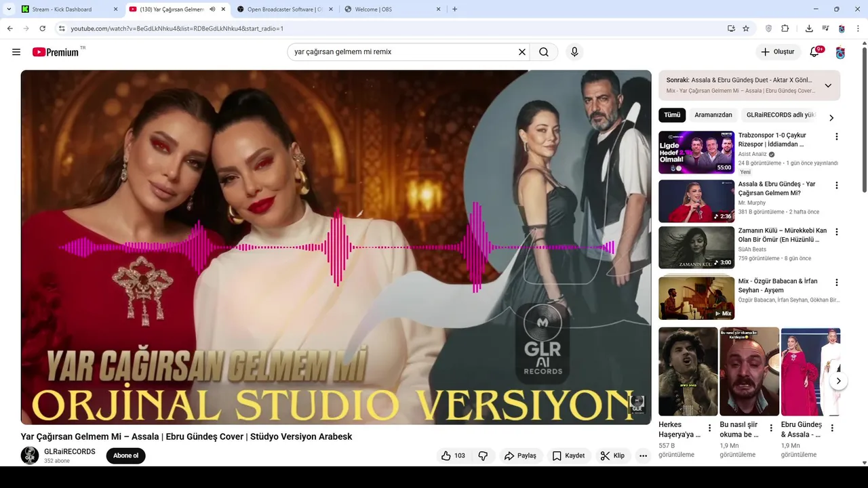Close the YouTube browser tab
The image size is (868, 488).
(x=223, y=9)
